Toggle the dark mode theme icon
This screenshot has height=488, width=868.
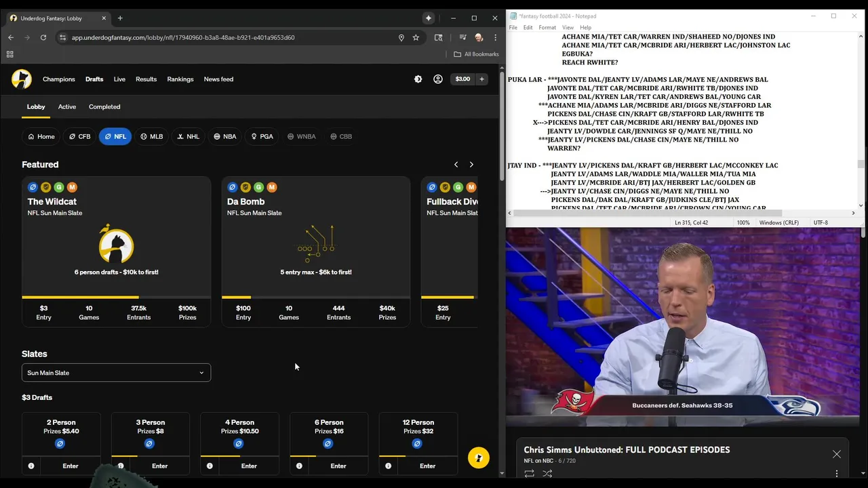418,79
